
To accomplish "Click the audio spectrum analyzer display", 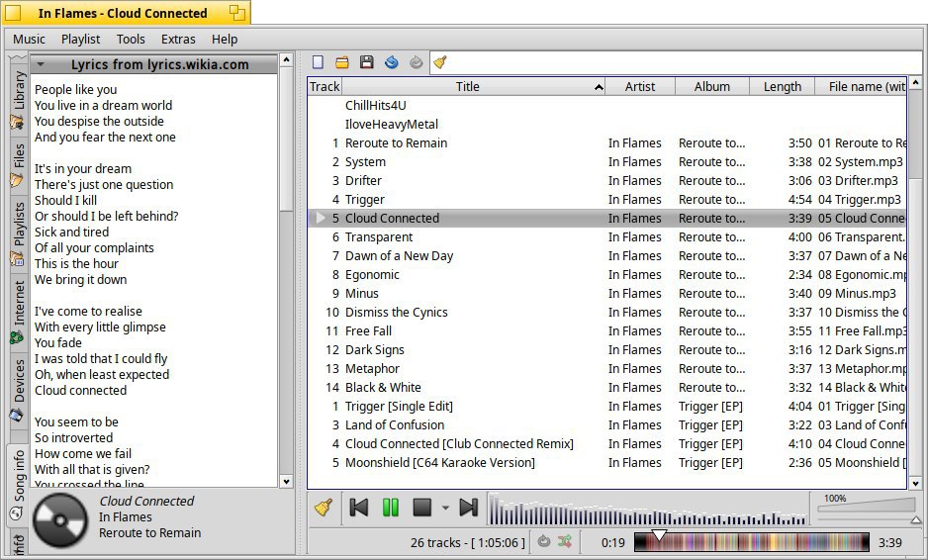I will [x=647, y=509].
